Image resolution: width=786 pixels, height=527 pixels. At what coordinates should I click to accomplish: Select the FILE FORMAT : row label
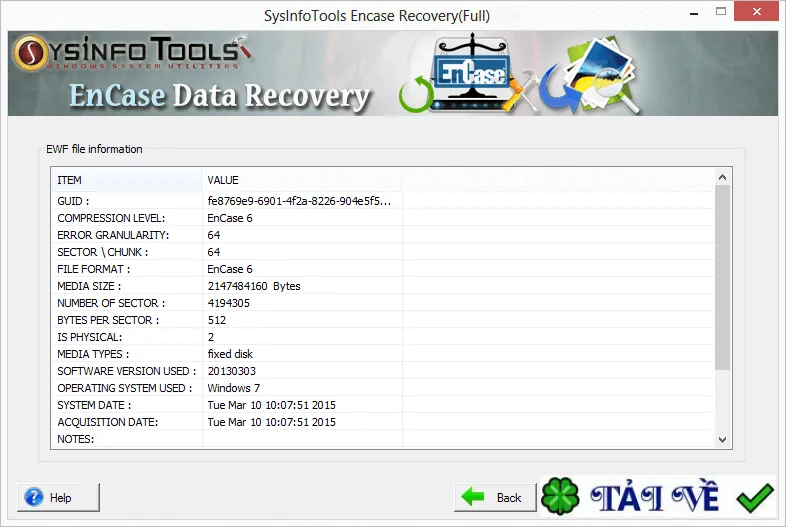click(x=93, y=269)
